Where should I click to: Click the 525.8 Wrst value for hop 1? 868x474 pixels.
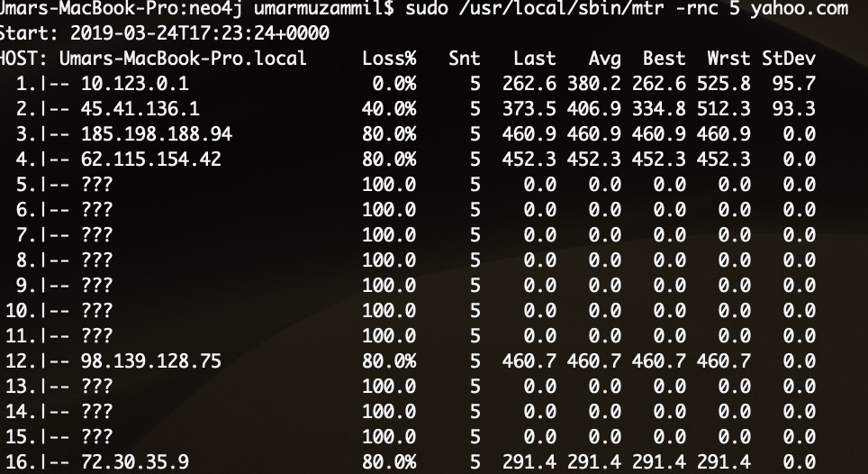(724, 84)
